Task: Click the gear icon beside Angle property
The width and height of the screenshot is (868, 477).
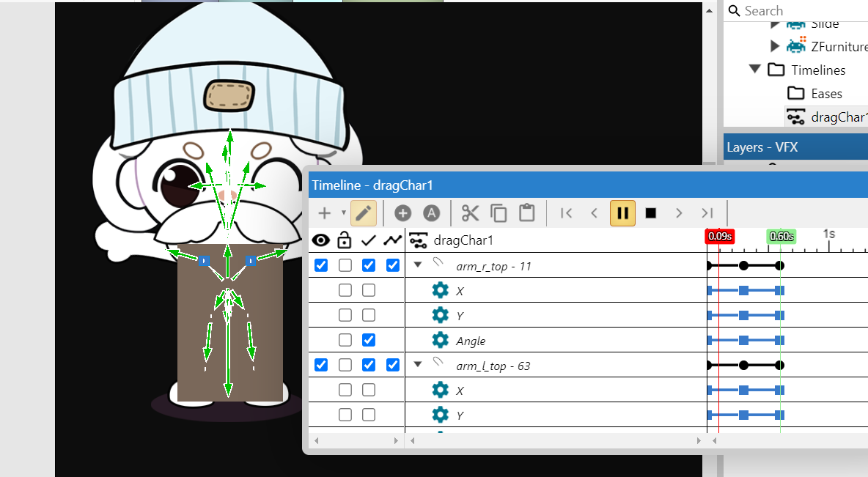Action: point(440,340)
